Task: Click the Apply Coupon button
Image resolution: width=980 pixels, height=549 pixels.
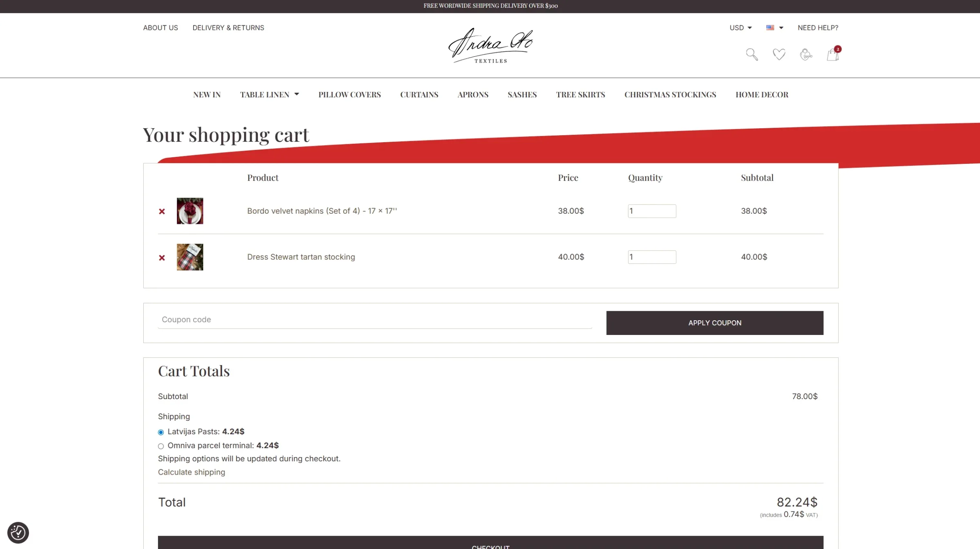Action: tap(715, 323)
